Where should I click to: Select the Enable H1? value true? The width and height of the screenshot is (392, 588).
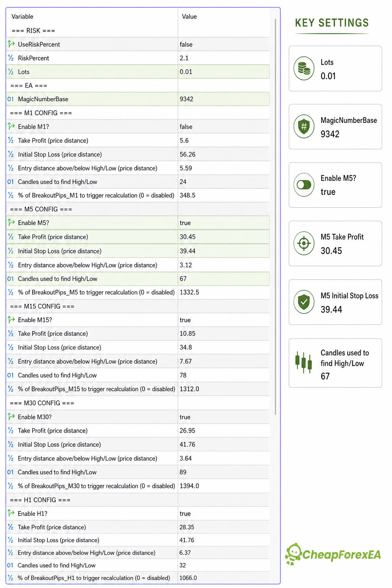tap(185, 513)
